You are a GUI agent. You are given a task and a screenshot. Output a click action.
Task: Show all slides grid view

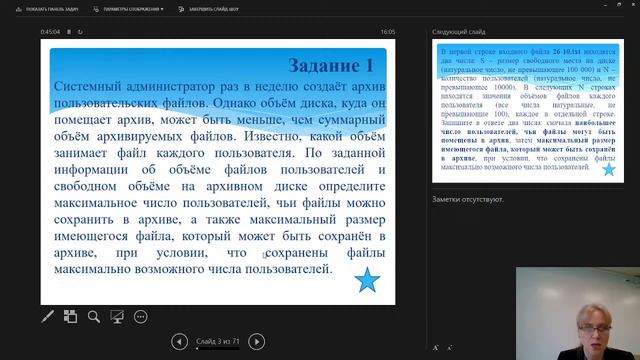click(70, 316)
